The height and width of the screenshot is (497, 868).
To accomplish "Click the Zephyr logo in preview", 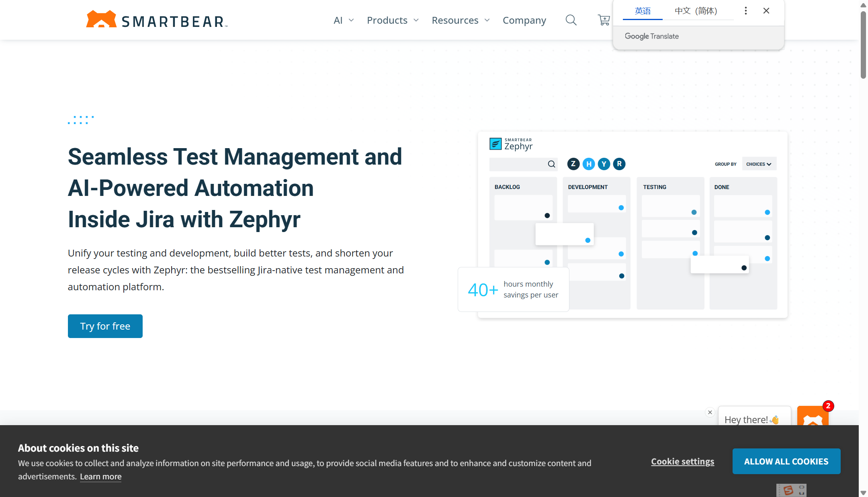I will (x=511, y=144).
